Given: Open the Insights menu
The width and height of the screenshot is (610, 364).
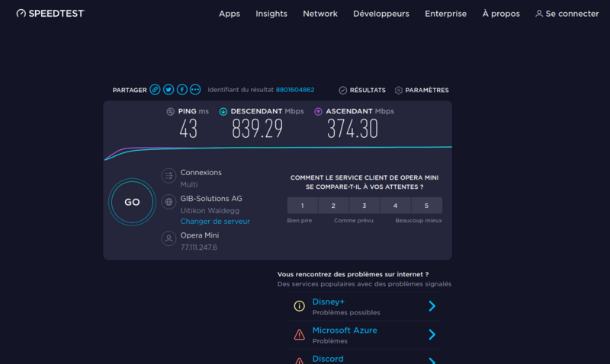Looking at the screenshot, I should (x=271, y=14).
